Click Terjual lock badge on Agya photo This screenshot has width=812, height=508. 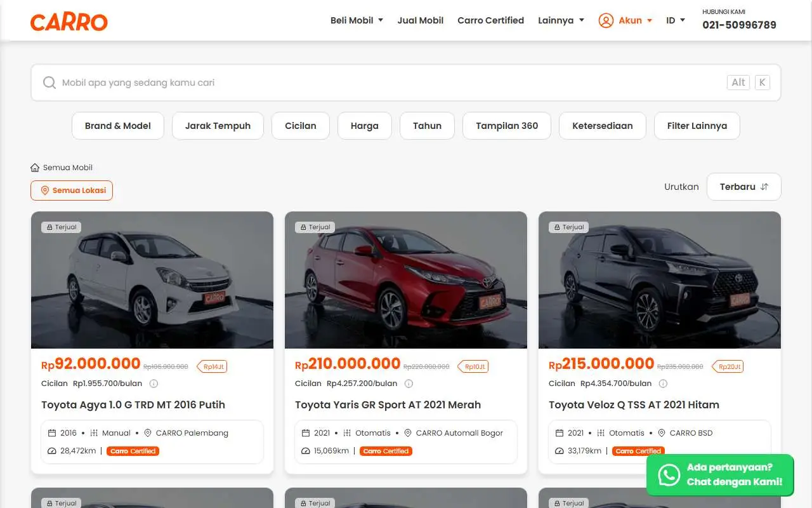point(62,227)
